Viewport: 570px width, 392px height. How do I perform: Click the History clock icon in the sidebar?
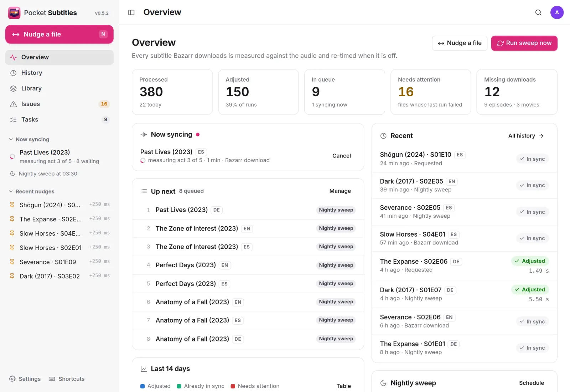pos(13,73)
